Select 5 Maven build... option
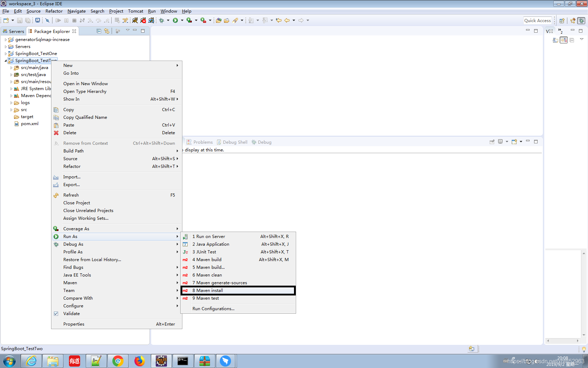 coord(238,267)
